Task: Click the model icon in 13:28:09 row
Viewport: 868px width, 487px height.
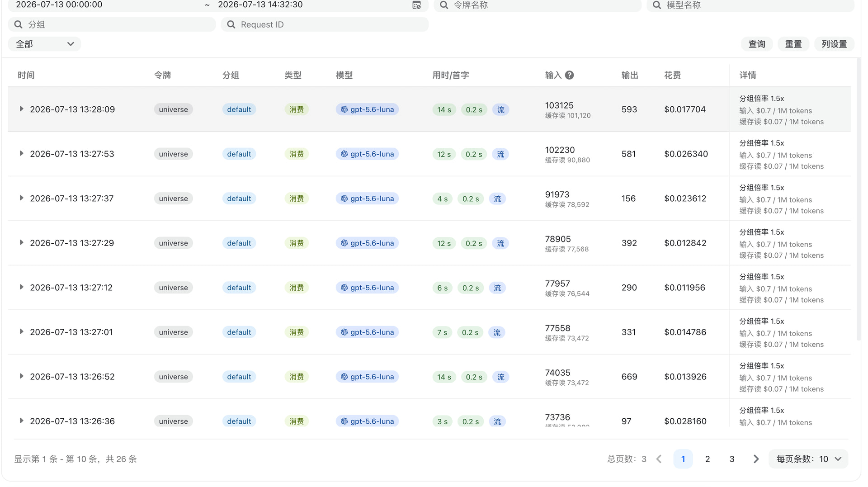Action: coord(344,109)
